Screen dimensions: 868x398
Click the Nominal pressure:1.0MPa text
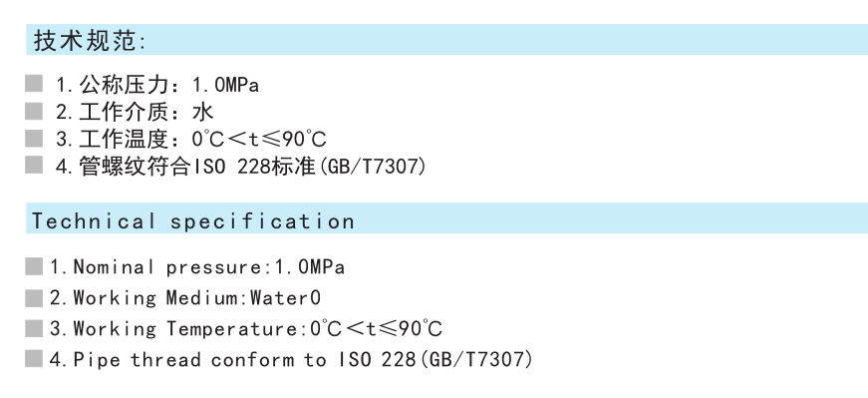(x=197, y=267)
